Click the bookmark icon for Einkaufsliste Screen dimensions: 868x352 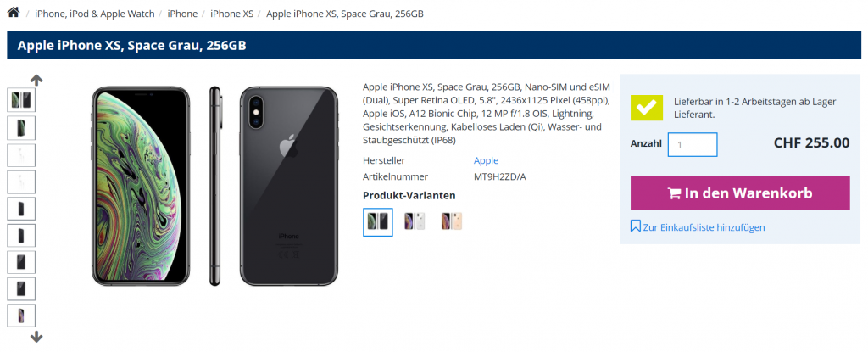636,226
